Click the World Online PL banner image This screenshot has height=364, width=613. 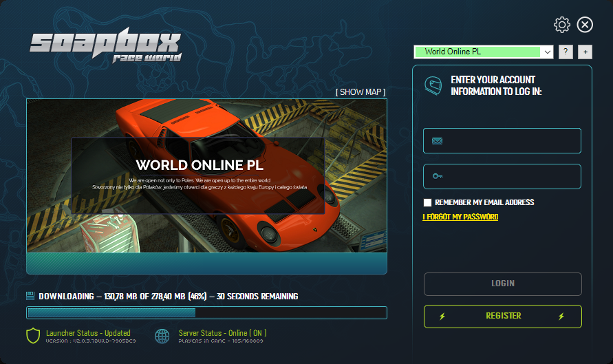[x=207, y=175]
